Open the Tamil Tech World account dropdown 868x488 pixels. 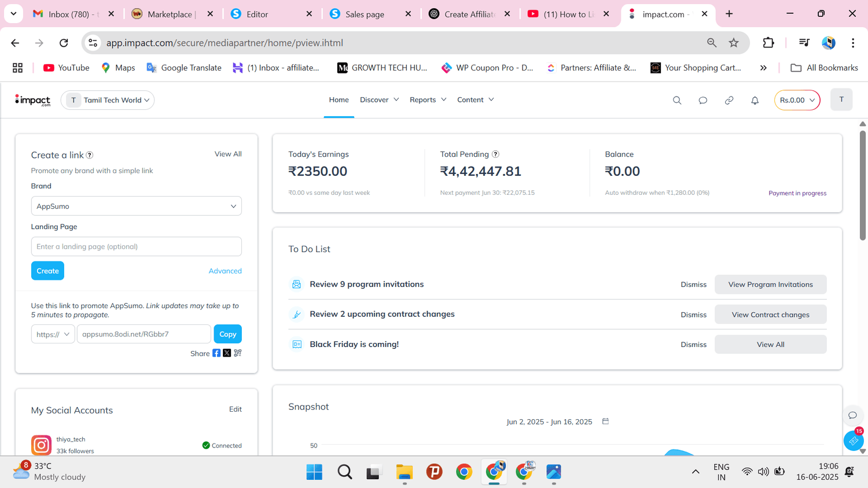click(108, 100)
